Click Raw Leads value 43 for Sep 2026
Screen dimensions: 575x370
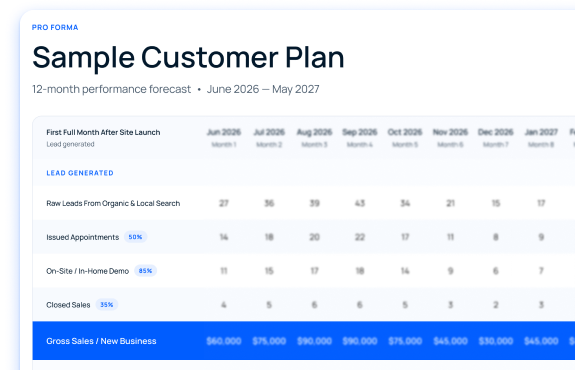click(x=360, y=203)
